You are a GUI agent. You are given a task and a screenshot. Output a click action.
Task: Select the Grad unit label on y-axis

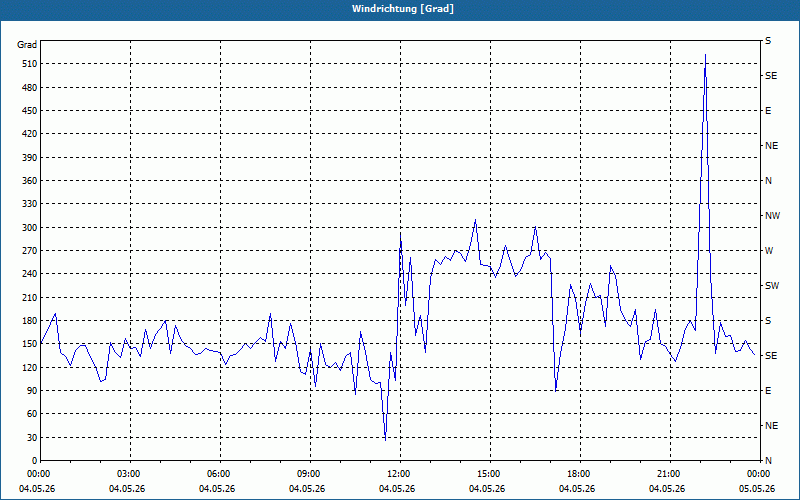(27, 45)
